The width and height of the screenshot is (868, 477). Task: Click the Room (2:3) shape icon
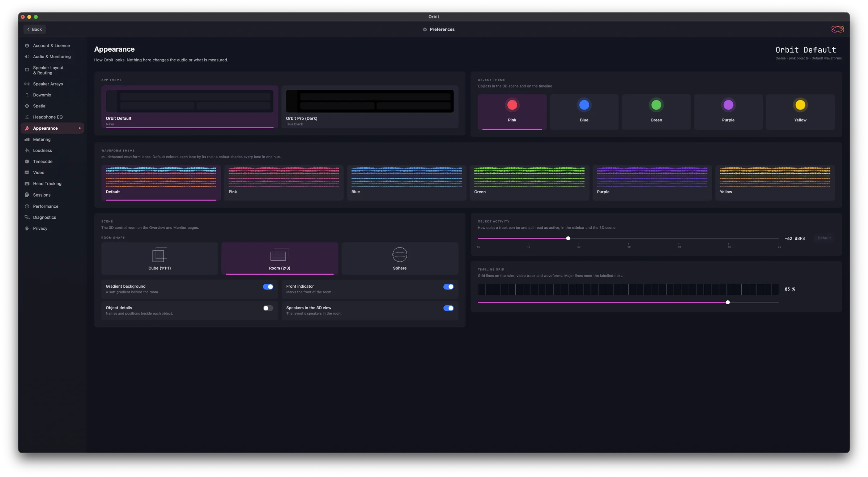pyautogui.click(x=280, y=255)
